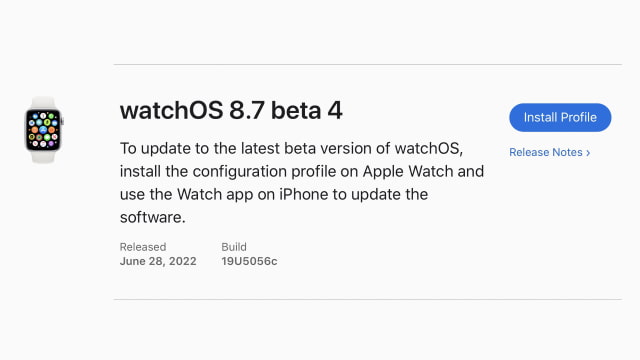Click the words Apple Watch in the description
Screen dimensions: 640x360
point(408,171)
